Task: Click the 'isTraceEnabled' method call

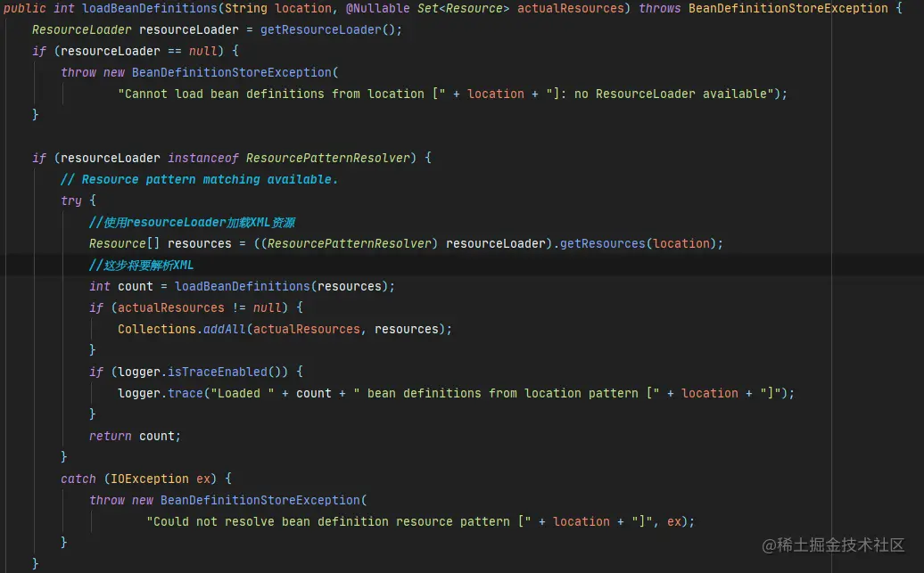Action: [218, 372]
